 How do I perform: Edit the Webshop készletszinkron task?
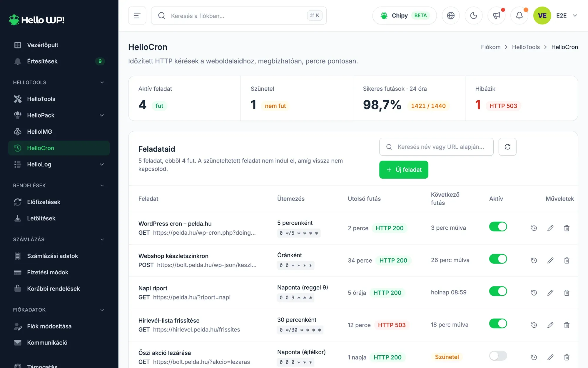[x=550, y=261]
